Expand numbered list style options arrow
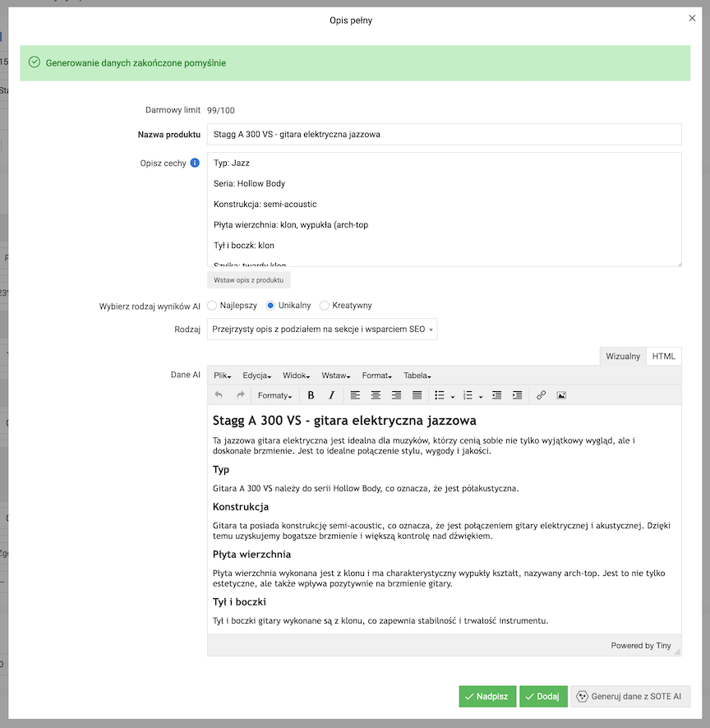 [481, 397]
